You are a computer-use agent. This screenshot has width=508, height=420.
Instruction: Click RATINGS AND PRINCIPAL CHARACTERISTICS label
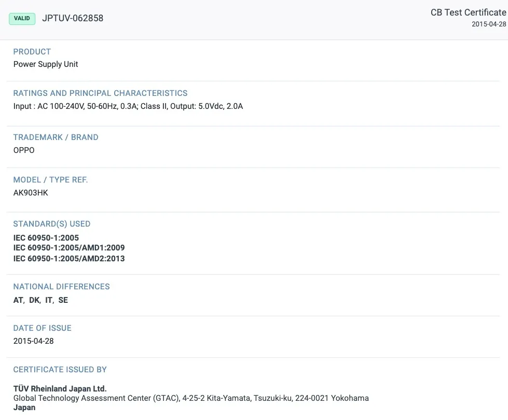point(100,93)
